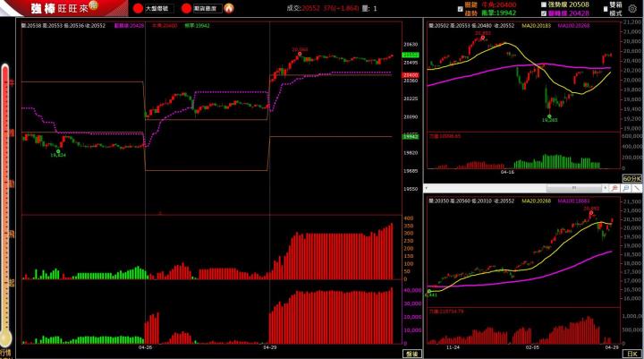The width and height of the screenshot is (644, 359).
Task: Open settings via the gear icon
Action: [x=633, y=9]
